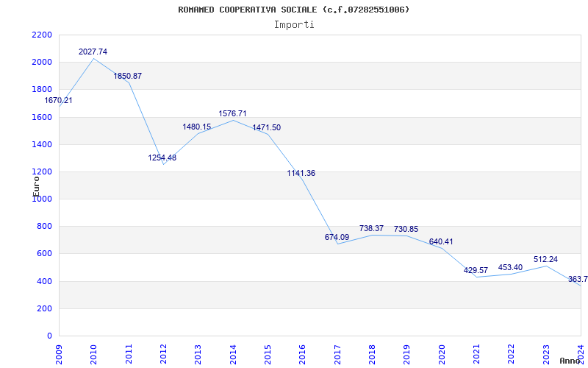The width and height of the screenshot is (588, 368).
Task: Select the 2012 year axis label
Action: pos(163,354)
